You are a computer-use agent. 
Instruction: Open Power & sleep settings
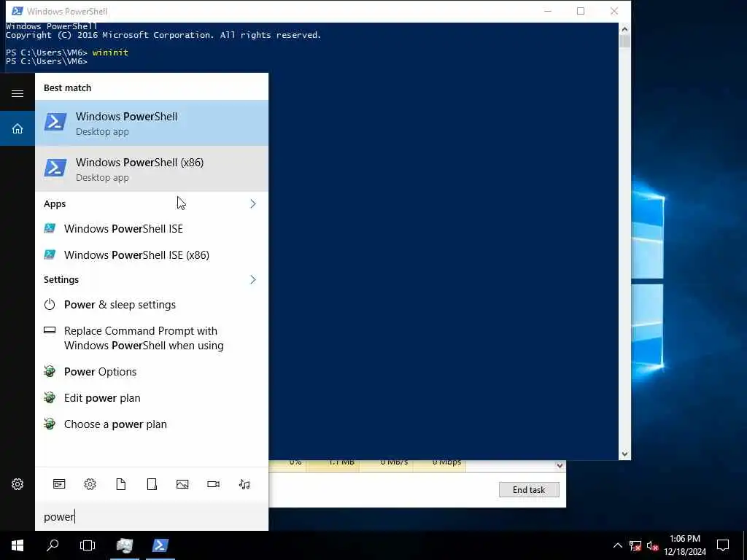[152, 304]
